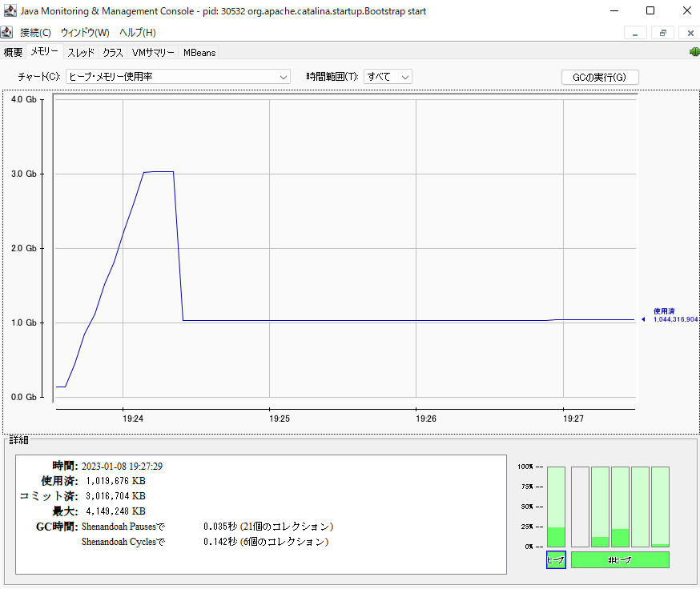700x589 pixels.
Task: Minimize the inner connection frame
Action: pyautogui.click(x=635, y=33)
